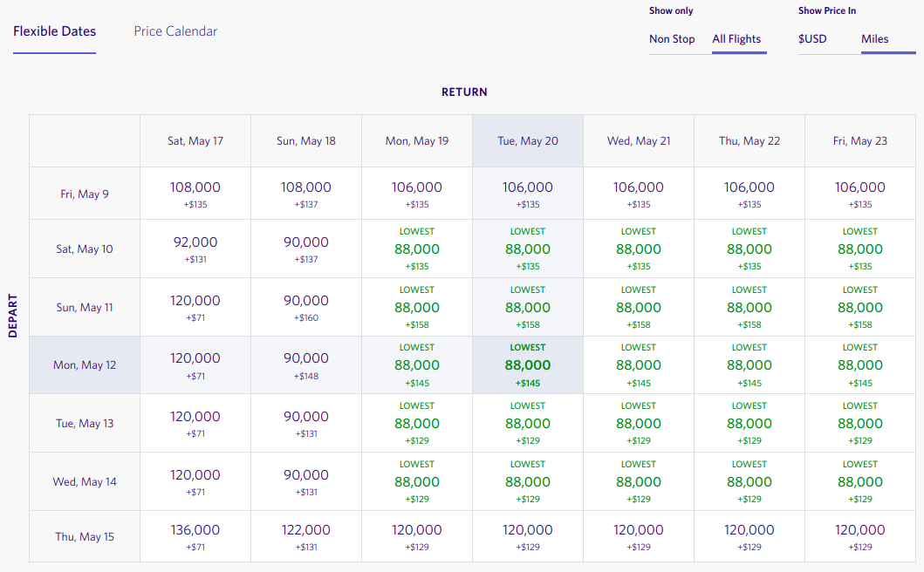Choose May 9 to May 20 fare 106,000

point(527,194)
